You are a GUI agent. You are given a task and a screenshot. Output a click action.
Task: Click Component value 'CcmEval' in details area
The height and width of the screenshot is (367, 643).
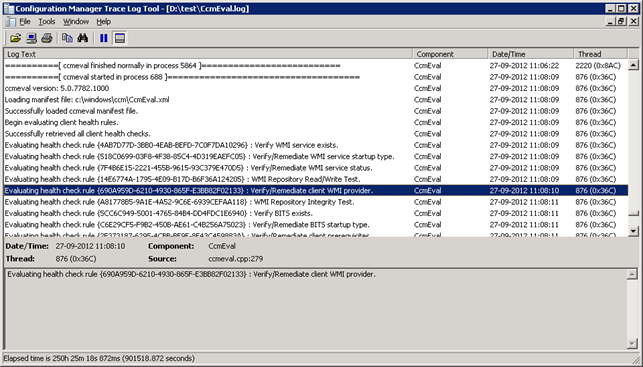222,246
